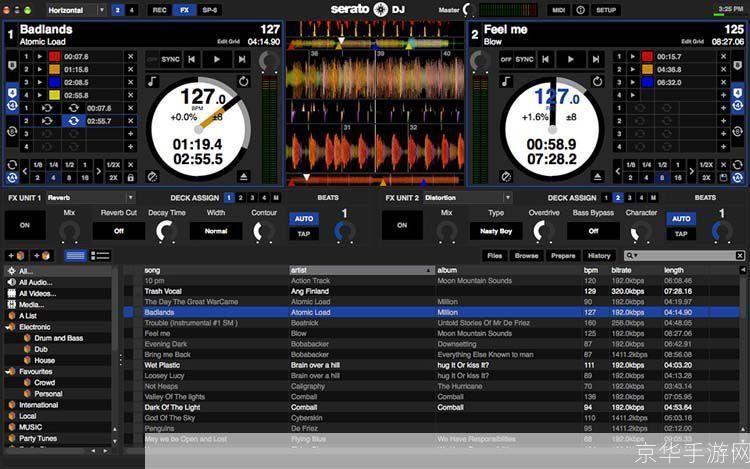The height and width of the screenshot is (469, 750).
Task: Eject track from deck 2
Action: click(597, 177)
